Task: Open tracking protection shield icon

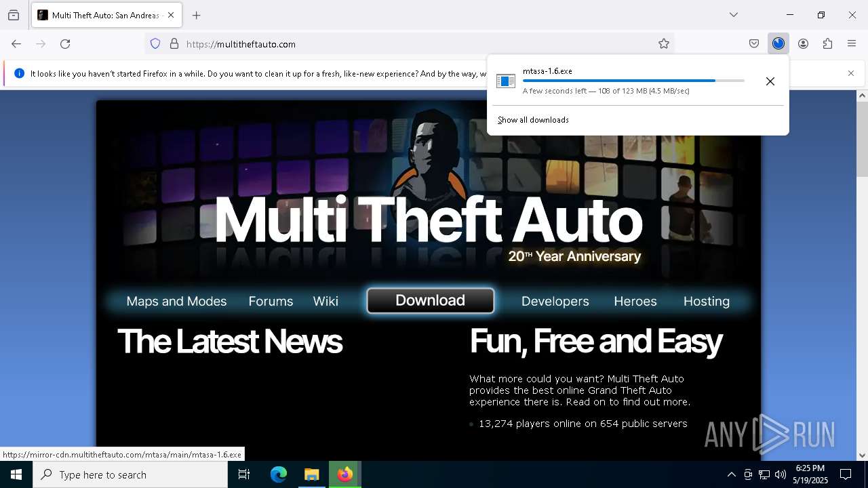Action: (x=155, y=44)
